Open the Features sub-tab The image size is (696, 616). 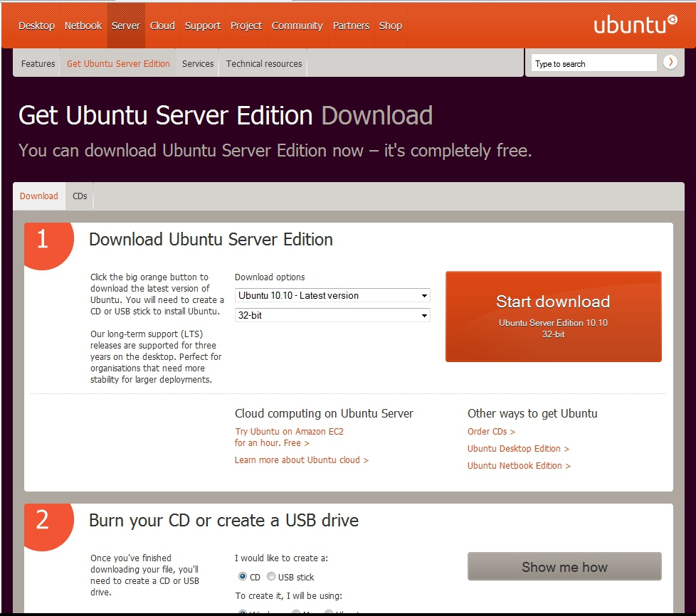pyautogui.click(x=38, y=63)
